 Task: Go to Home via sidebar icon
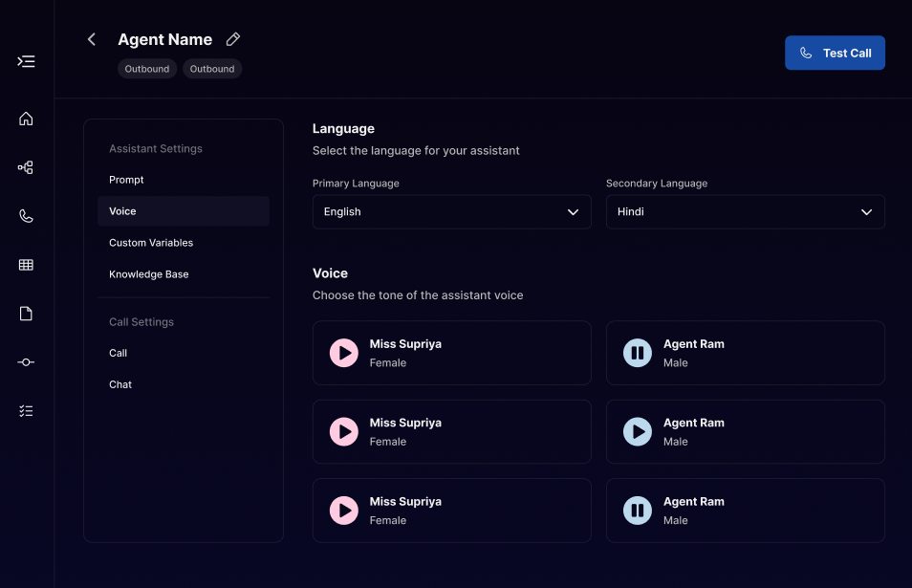point(27,119)
